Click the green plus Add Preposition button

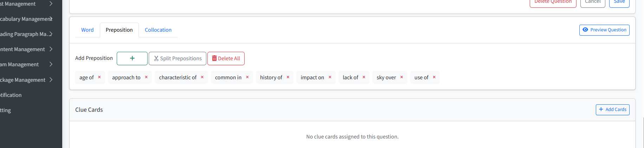(132, 58)
